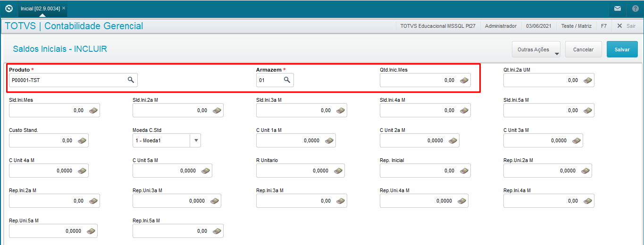Focus the Produto input field
Viewport: 644px width, 245px height.
point(73,80)
